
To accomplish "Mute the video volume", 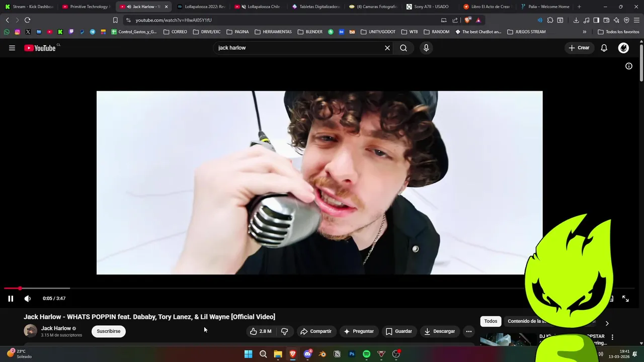I will (28, 298).
